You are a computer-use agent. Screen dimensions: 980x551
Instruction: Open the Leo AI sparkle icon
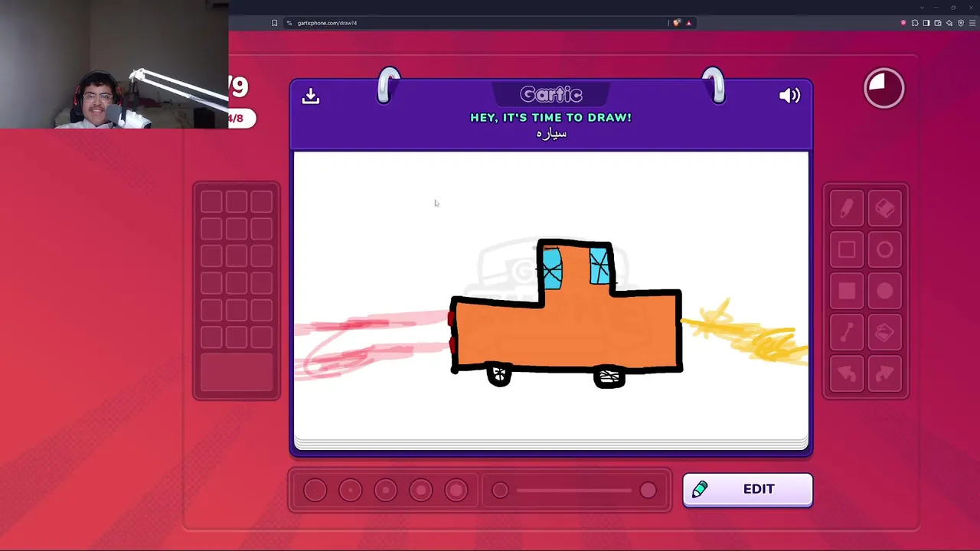pyautogui.click(x=949, y=23)
